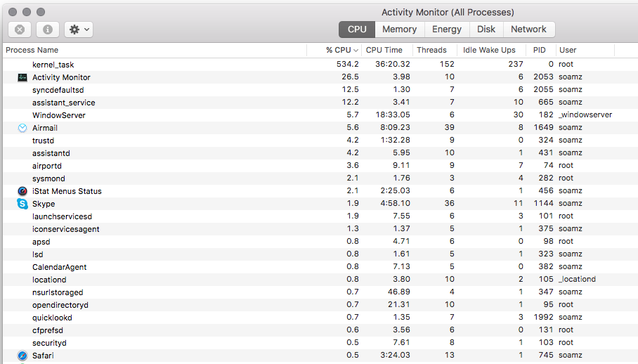Sort by the PID column header
This screenshot has width=638, height=364.
541,50
